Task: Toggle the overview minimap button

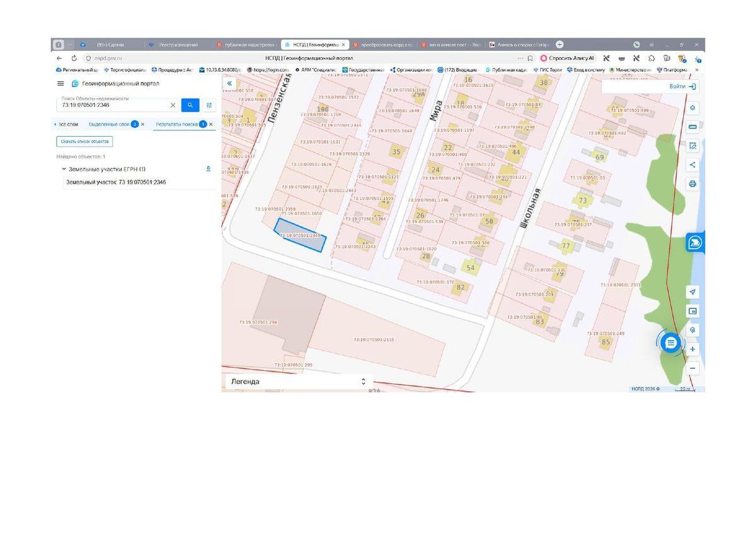Action: (x=692, y=310)
